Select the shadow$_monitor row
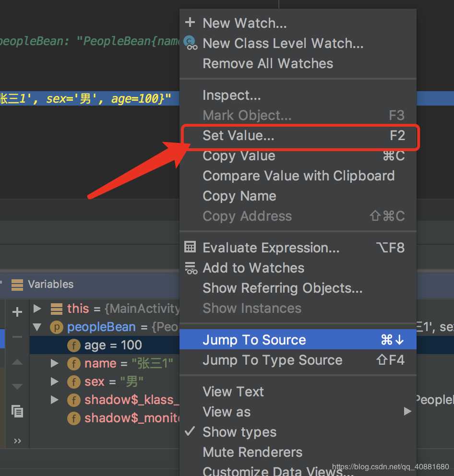The image size is (454, 476). [x=105, y=418]
